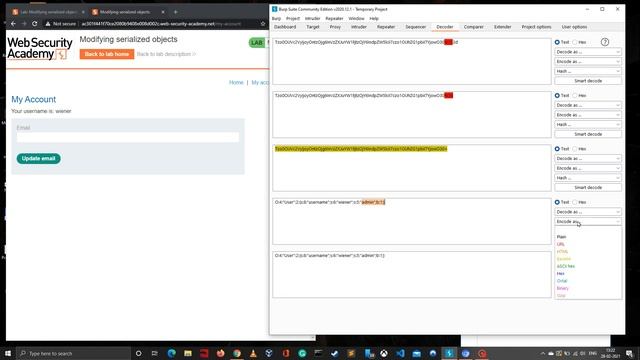The width and height of the screenshot is (640, 360).
Task: Reload the Web Security Academy page
Action: point(35,24)
